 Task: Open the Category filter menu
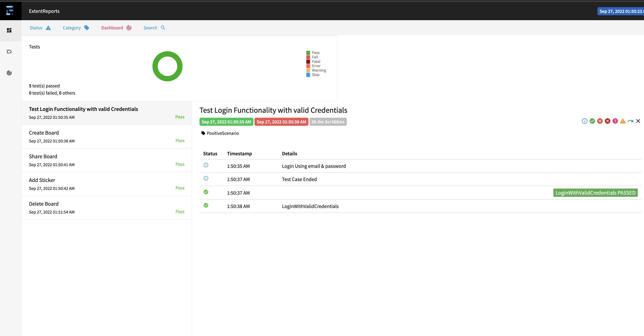[x=76, y=28]
